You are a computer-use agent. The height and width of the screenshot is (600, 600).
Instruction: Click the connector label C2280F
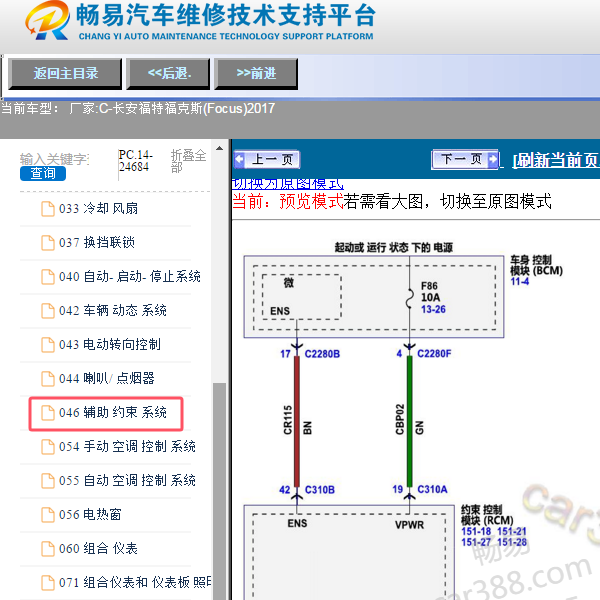pyautogui.click(x=434, y=354)
